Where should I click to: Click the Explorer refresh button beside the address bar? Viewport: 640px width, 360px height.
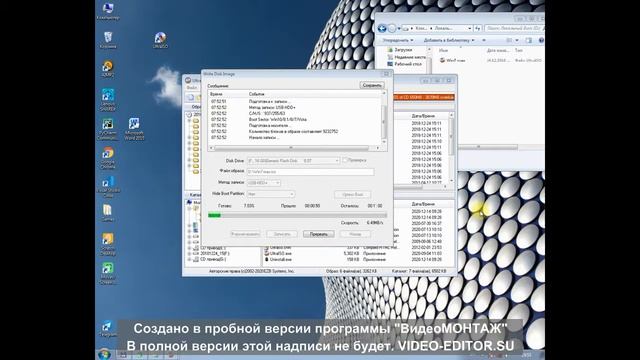(x=479, y=28)
